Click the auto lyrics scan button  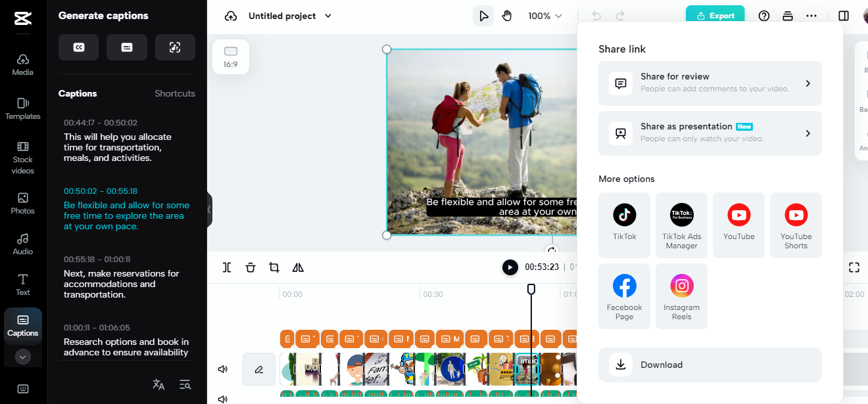[175, 47]
